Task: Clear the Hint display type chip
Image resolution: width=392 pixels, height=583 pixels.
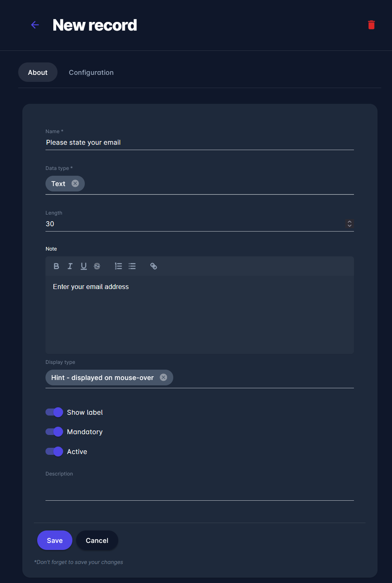Action: click(x=163, y=378)
